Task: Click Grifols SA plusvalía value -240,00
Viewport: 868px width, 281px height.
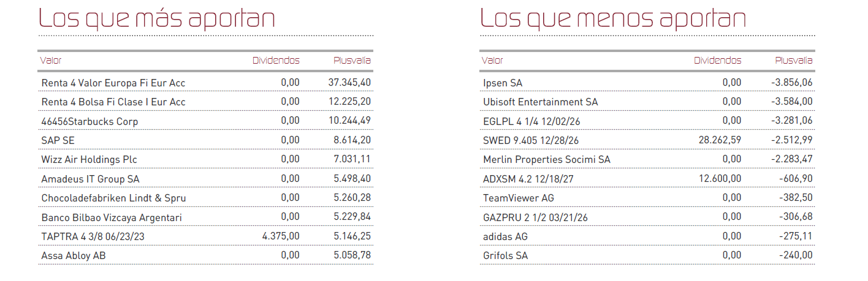Action: coord(794,255)
